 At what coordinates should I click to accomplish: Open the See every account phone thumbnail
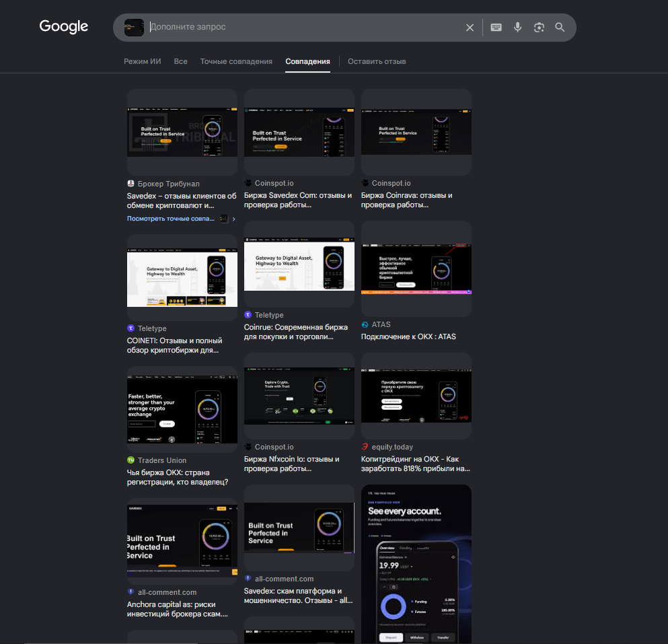coord(416,564)
